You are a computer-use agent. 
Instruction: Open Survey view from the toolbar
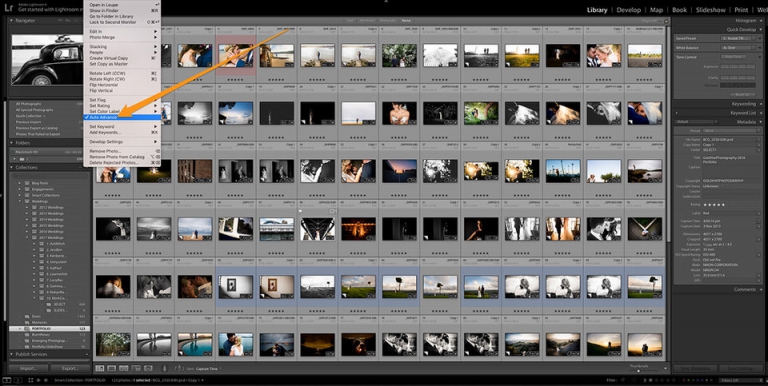point(136,368)
